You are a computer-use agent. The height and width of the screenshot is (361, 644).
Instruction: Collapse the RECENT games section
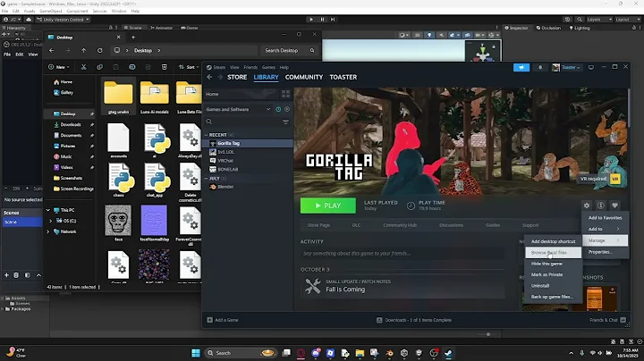tap(207, 135)
